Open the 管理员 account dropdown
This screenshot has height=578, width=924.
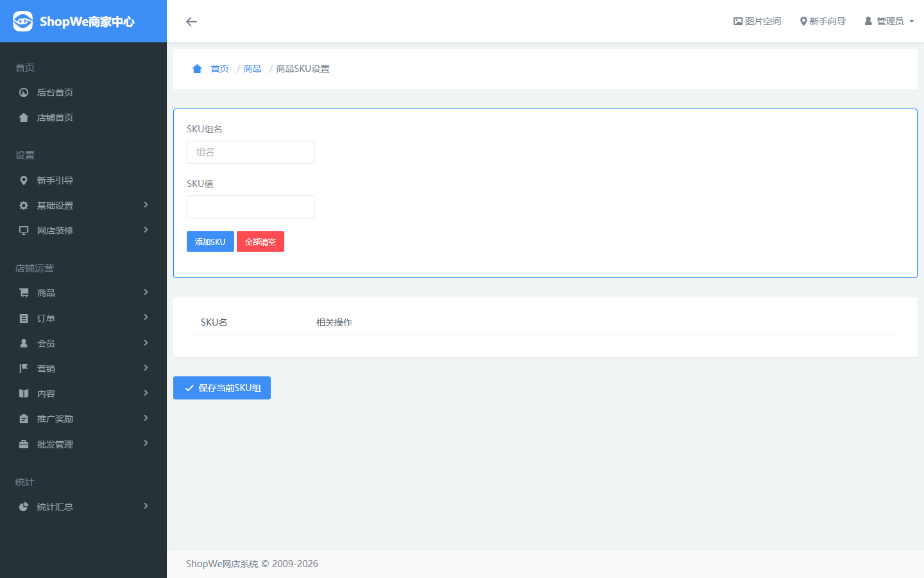[889, 21]
